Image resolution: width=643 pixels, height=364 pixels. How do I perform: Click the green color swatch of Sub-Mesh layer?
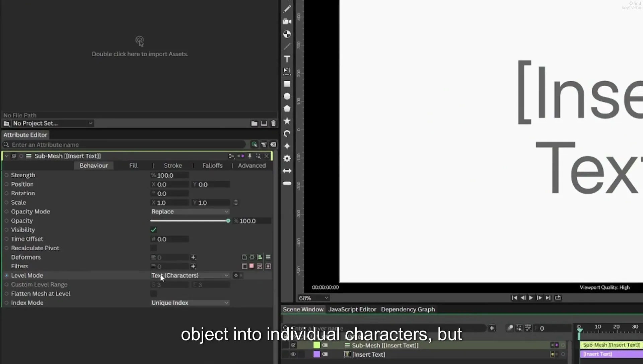pos(316,345)
